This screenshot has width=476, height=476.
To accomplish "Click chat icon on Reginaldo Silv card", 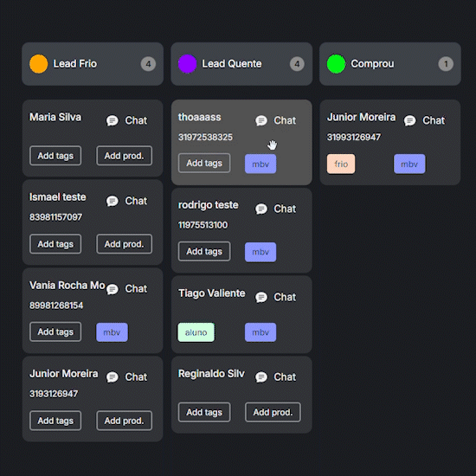I will coord(261,377).
